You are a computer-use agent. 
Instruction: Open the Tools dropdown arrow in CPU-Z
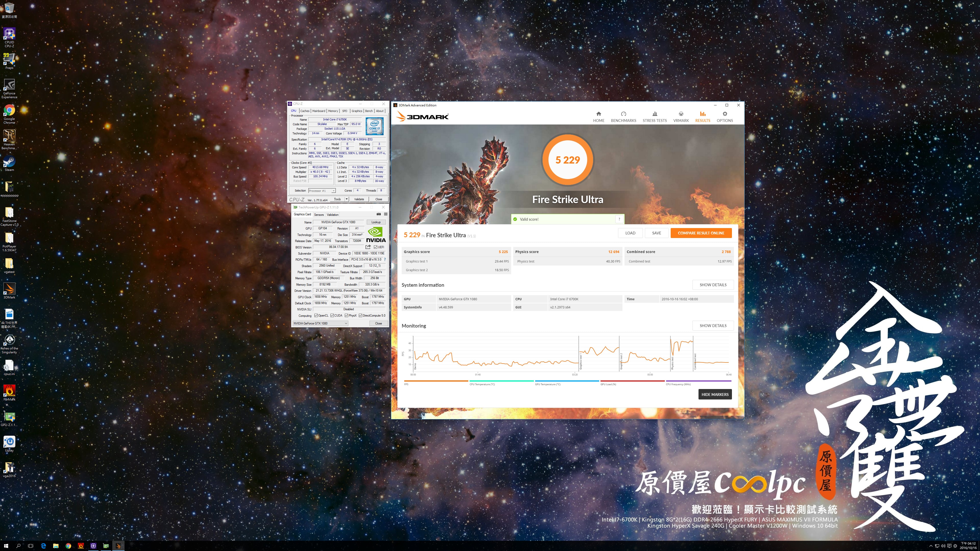347,199
